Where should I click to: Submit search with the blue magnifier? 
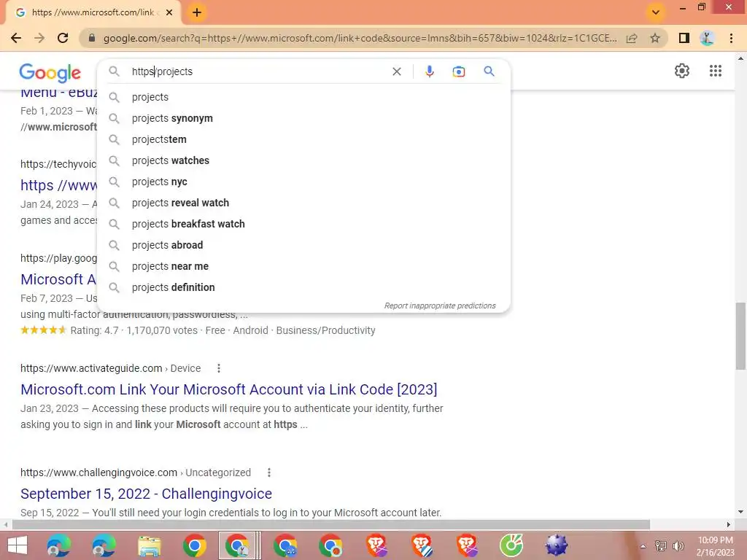click(489, 71)
